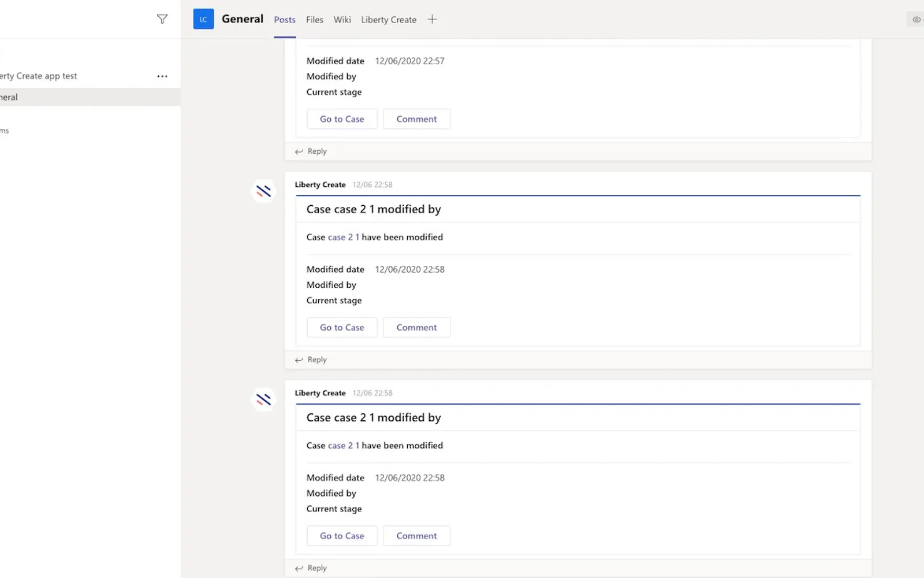Switch to the Posts tab

(285, 20)
